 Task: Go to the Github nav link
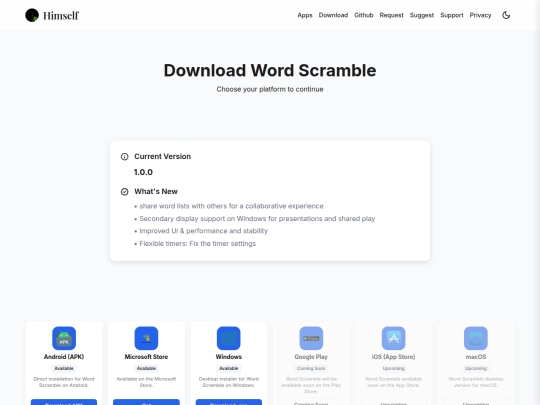pyautogui.click(x=364, y=15)
